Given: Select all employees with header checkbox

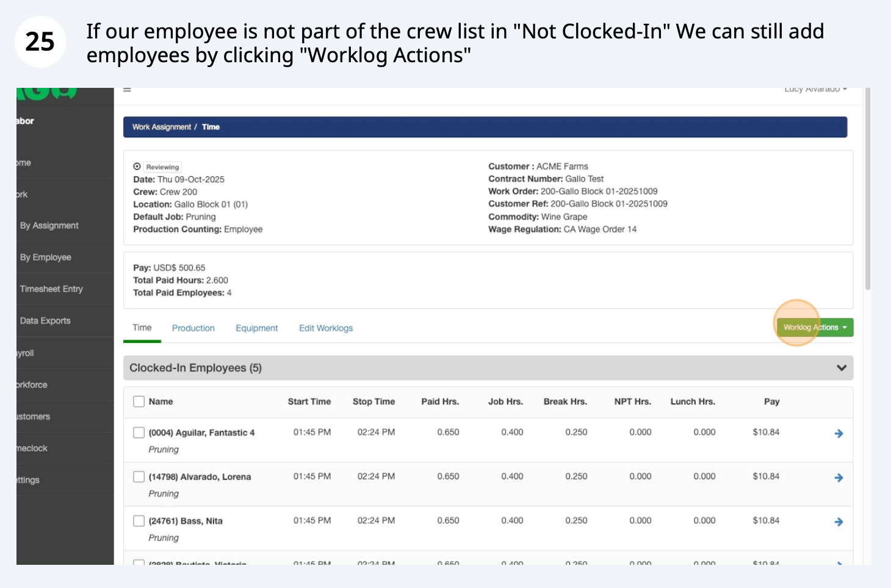Looking at the screenshot, I should [139, 401].
